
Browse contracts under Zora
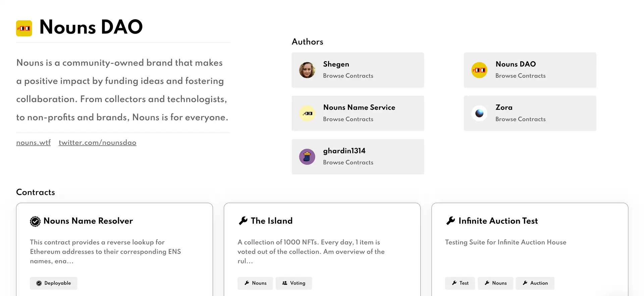coord(520,119)
